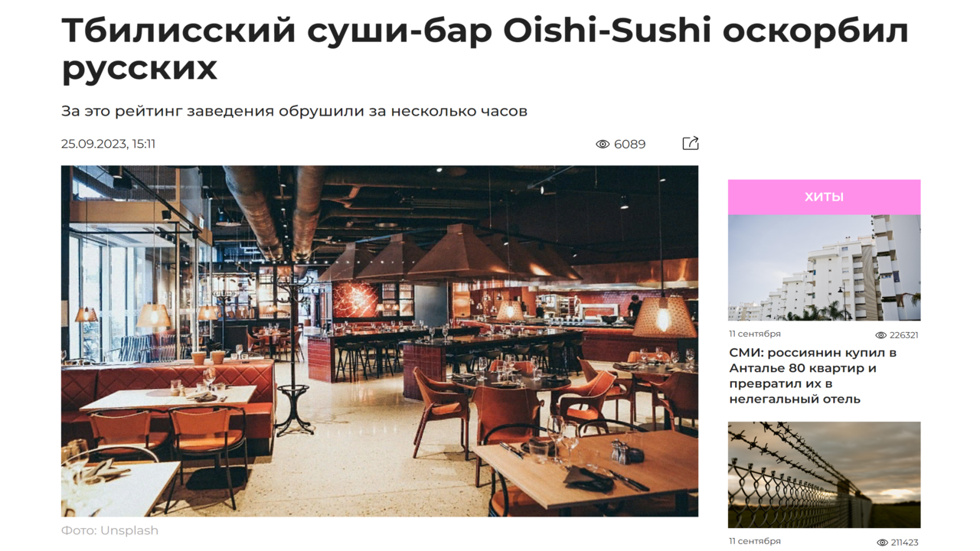Click the subtitle about рейтинг заведения

point(294,111)
